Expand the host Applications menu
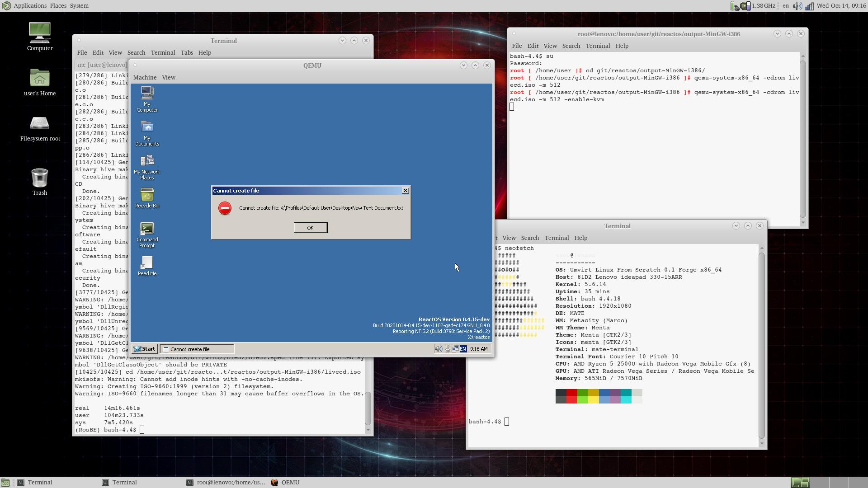The height and width of the screenshot is (488, 868). click(30, 6)
